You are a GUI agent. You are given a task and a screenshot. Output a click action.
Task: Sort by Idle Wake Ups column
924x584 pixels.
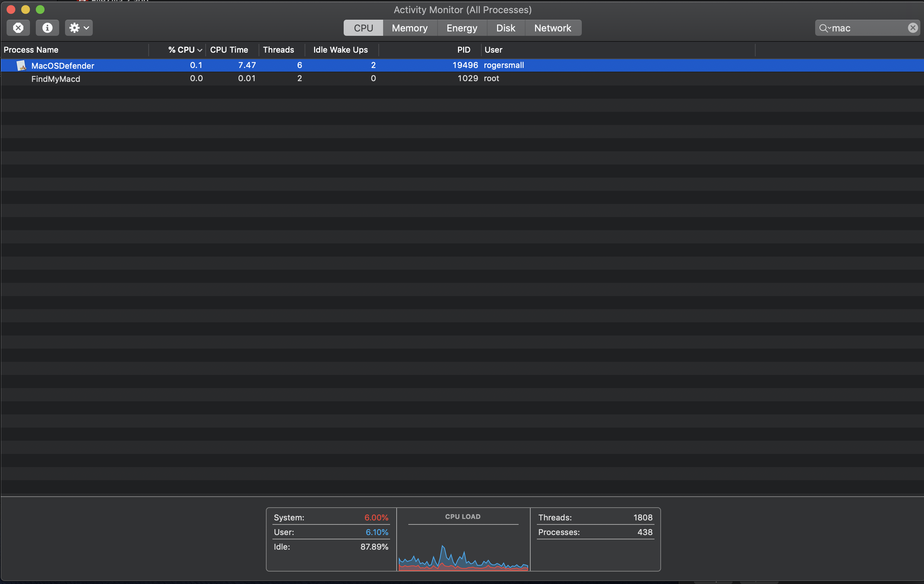[x=340, y=50]
